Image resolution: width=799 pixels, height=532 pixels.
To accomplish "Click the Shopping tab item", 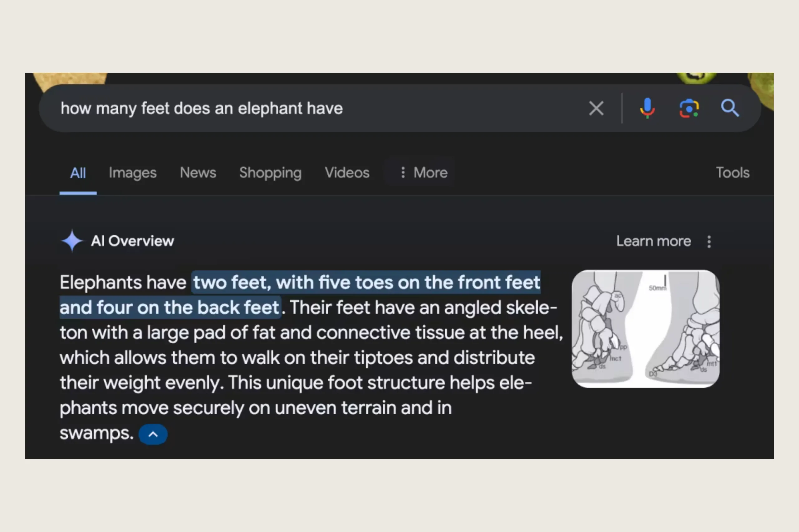I will pyautogui.click(x=270, y=172).
